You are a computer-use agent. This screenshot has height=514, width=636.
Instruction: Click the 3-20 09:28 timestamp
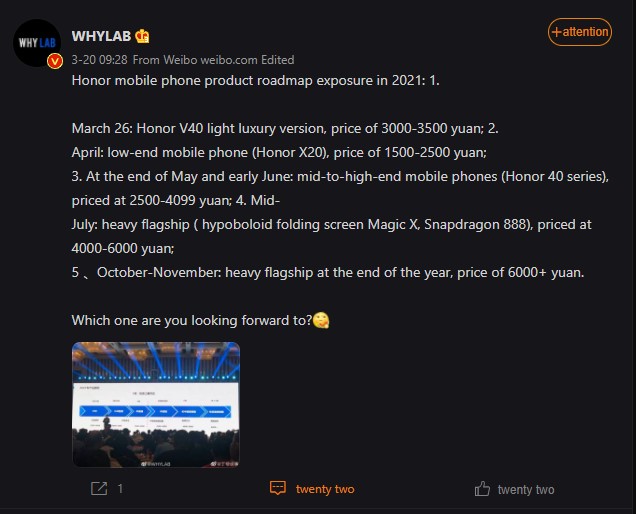(x=99, y=60)
